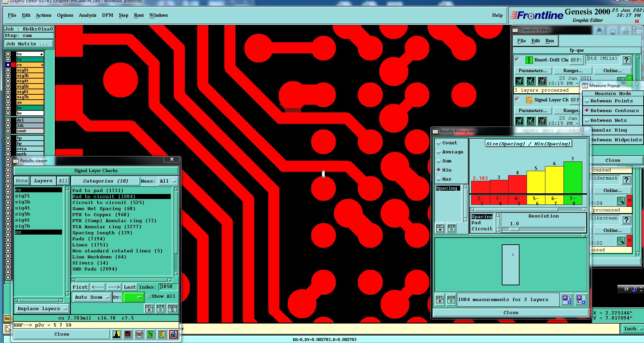The height and width of the screenshot is (343, 644).
Task: Click second running-man icon under Signal Layer Checks
Action: [531, 121]
